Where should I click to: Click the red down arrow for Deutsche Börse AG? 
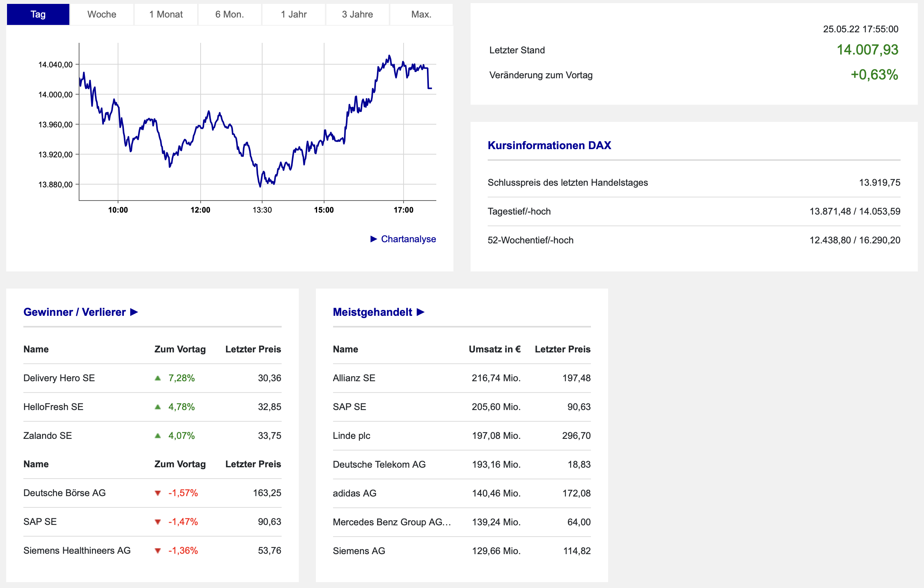pos(158,493)
